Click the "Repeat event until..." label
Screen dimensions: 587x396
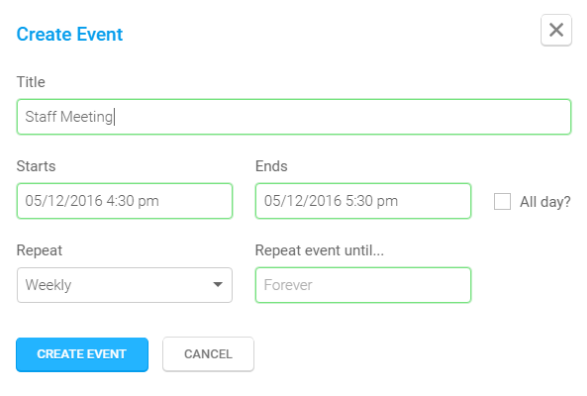(319, 250)
